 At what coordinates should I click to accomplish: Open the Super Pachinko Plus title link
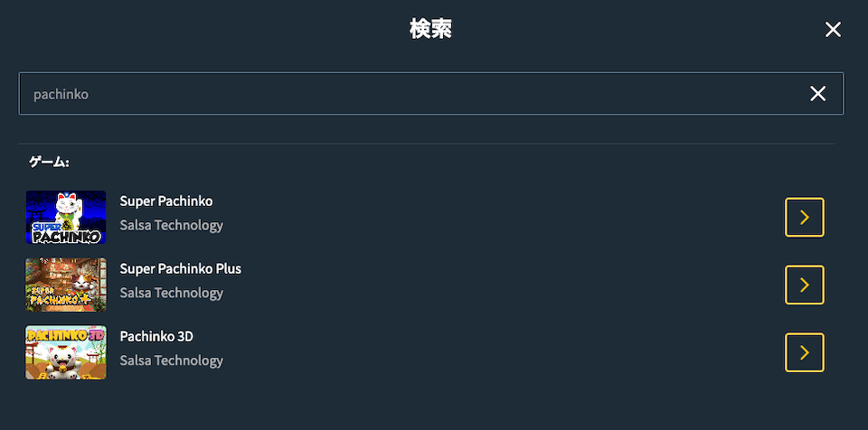(181, 269)
